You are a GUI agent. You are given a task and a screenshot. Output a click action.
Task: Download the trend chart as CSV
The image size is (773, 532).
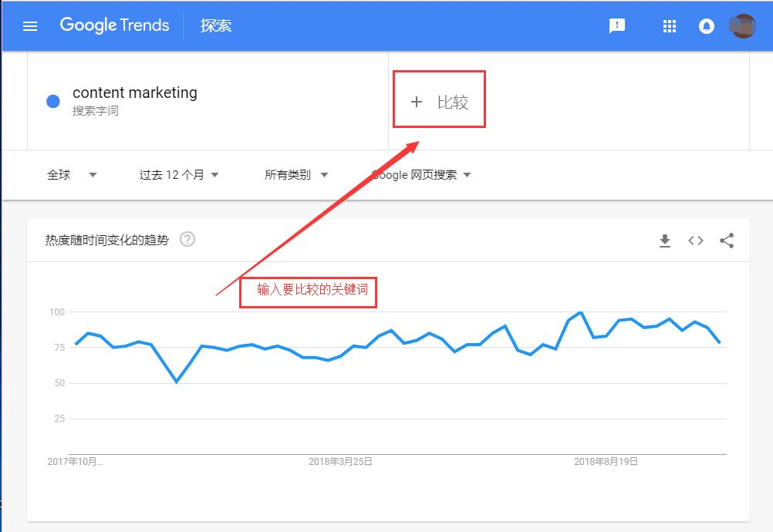click(x=664, y=241)
